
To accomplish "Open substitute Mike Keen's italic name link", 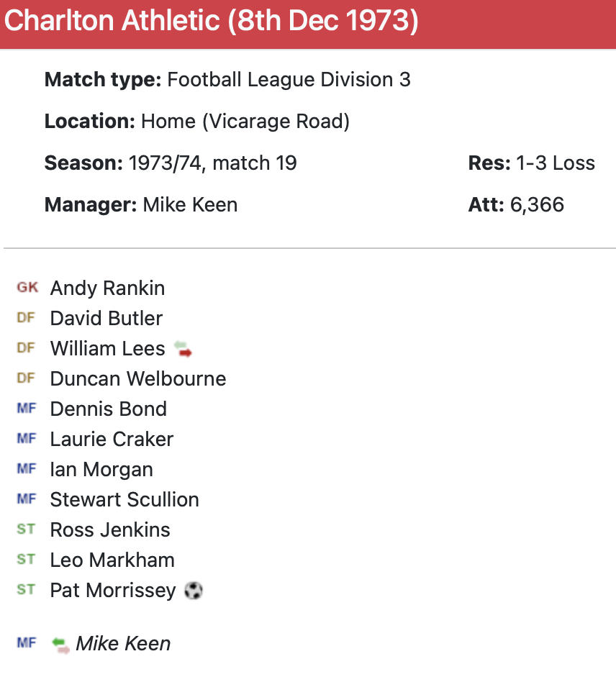I will click(x=123, y=643).
